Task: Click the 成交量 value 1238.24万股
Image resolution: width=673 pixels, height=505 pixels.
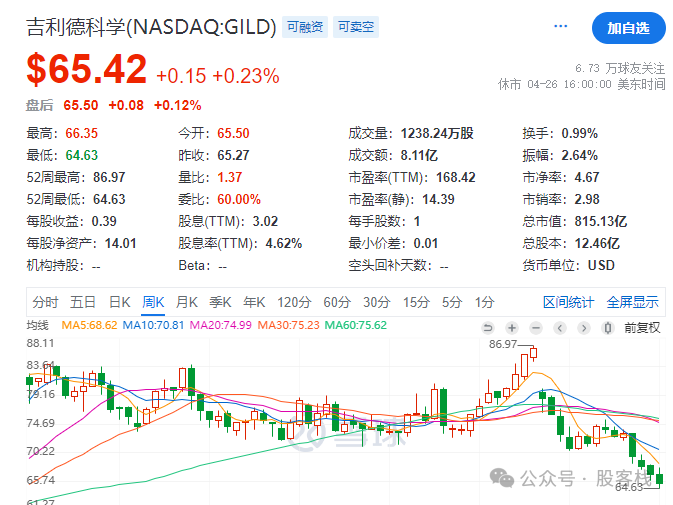Action: tap(437, 133)
